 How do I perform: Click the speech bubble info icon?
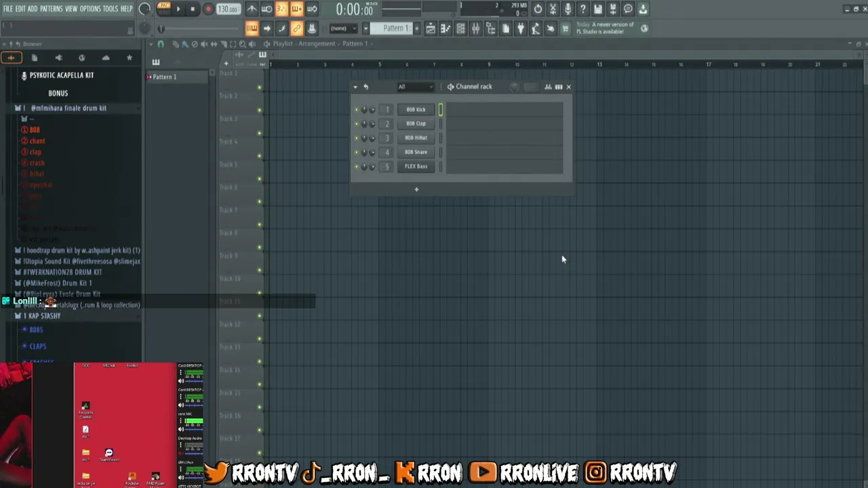pyautogui.click(x=628, y=9)
